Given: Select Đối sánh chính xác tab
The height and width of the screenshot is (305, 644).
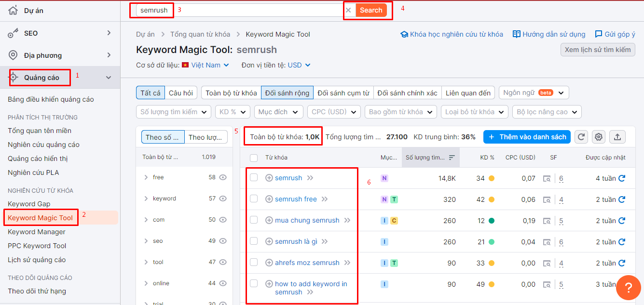Looking at the screenshot, I should click(x=408, y=93).
